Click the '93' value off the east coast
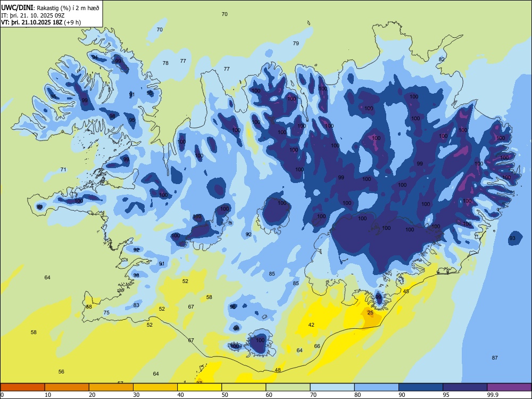 512,238
